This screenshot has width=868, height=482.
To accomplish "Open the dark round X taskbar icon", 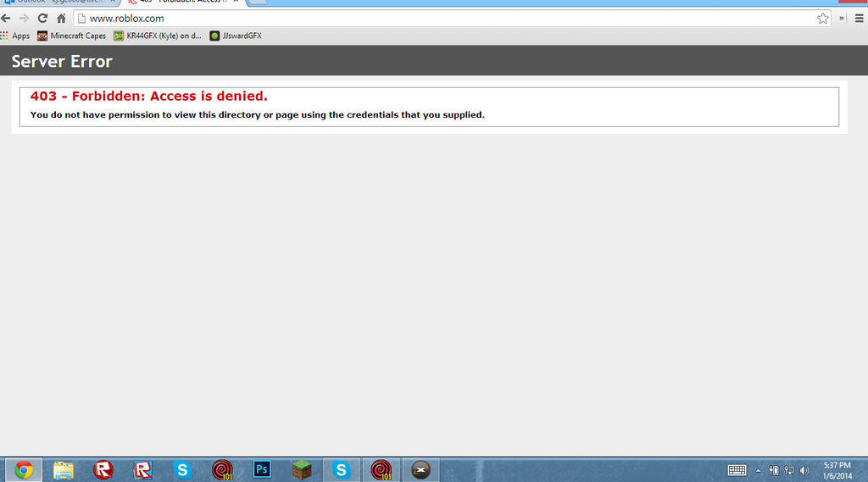I will (x=420, y=470).
